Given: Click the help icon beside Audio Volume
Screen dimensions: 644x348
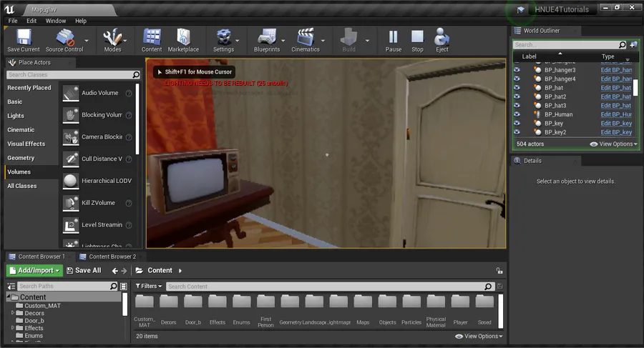Looking at the screenshot, I should [x=129, y=93].
